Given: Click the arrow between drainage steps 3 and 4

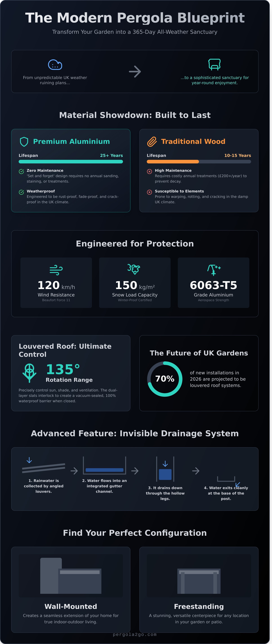Looking at the screenshot, I should click(x=196, y=471).
